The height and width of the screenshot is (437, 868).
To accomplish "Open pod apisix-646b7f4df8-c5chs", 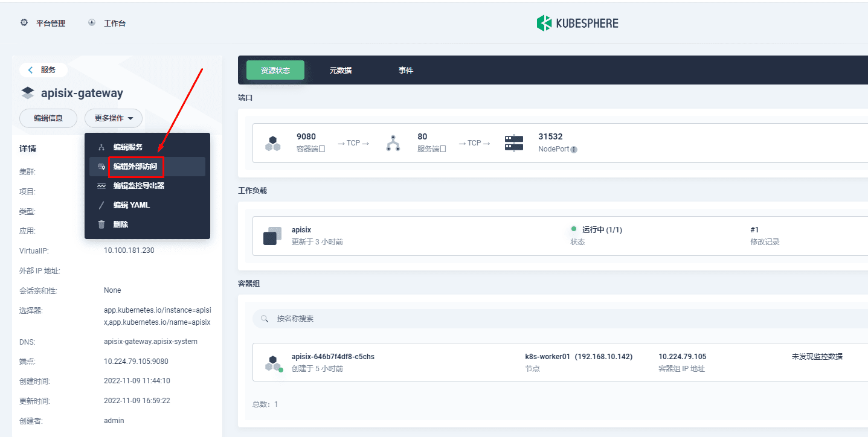I will tap(333, 357).
